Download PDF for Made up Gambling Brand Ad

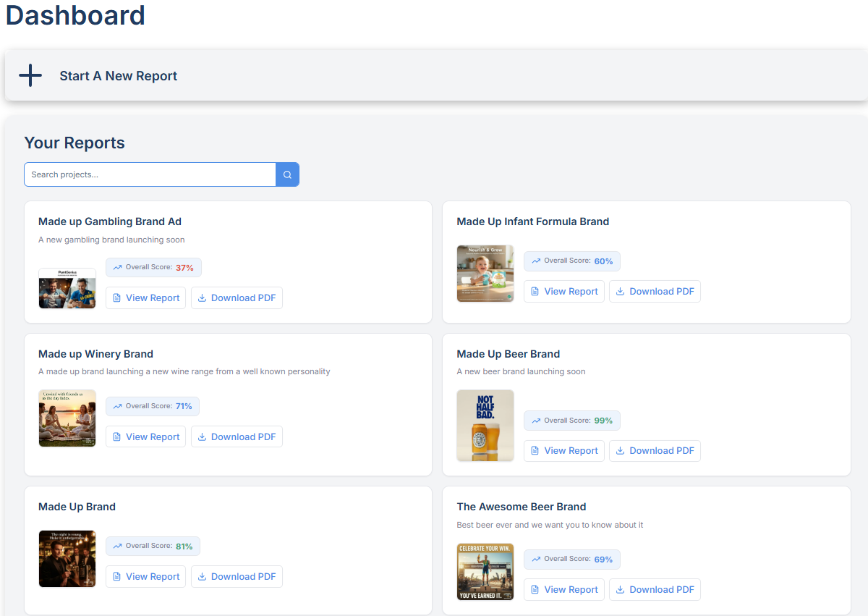(x=237, y=298)
